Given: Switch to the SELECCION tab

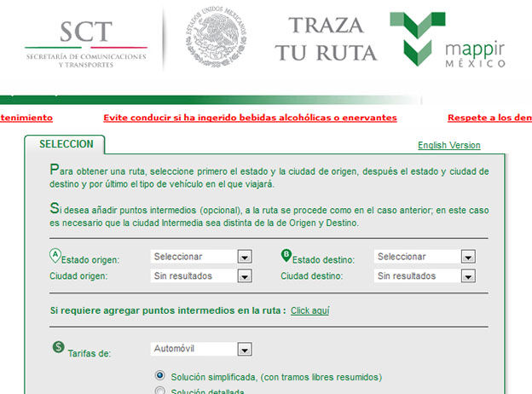Looking at the screenshot, I should point(66,144).
